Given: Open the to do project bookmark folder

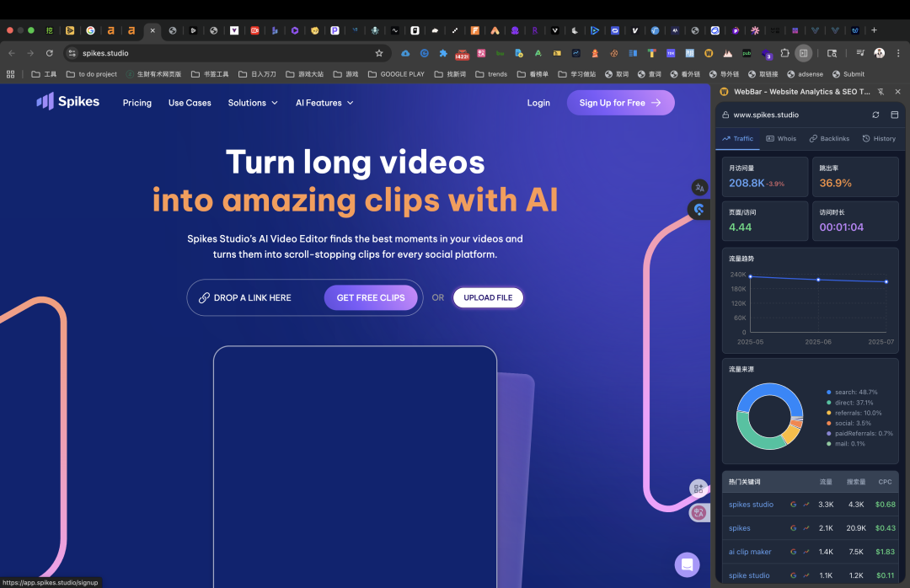Looking at the screenshot, I should click(92, 74).
